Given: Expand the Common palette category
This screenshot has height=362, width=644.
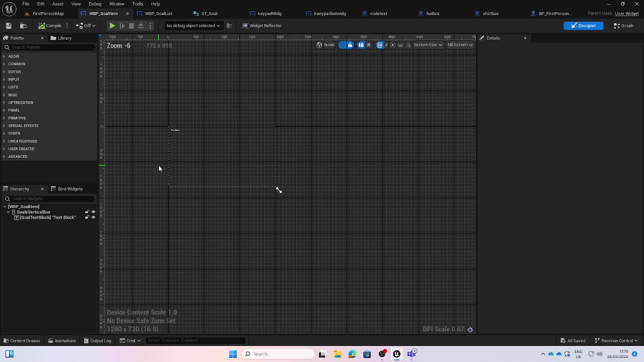Looking at the screenshot, I should click(17, 64).
